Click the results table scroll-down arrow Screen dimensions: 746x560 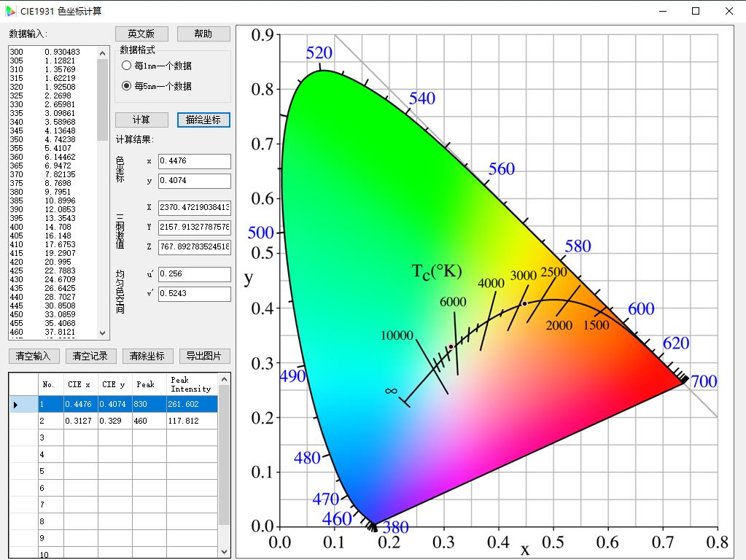point(224,552)
